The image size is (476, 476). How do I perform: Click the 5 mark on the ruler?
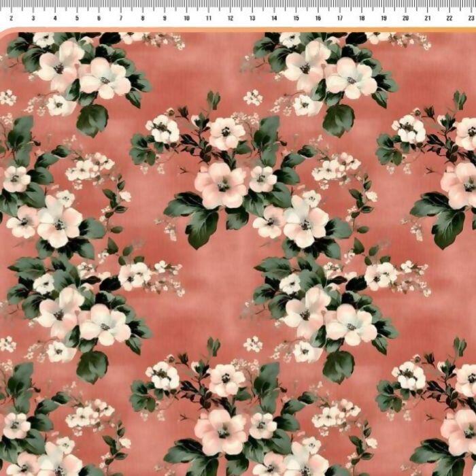coord(77,18)
